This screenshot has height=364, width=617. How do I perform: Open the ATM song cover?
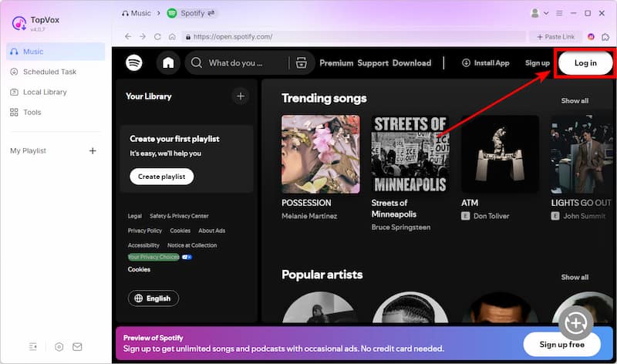pos(500,154)
